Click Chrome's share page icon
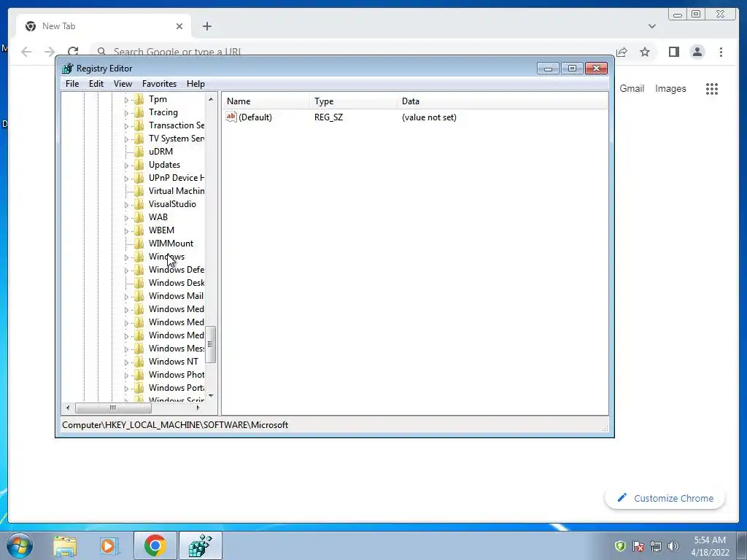 pyautogui.click(x=622, y=52)
